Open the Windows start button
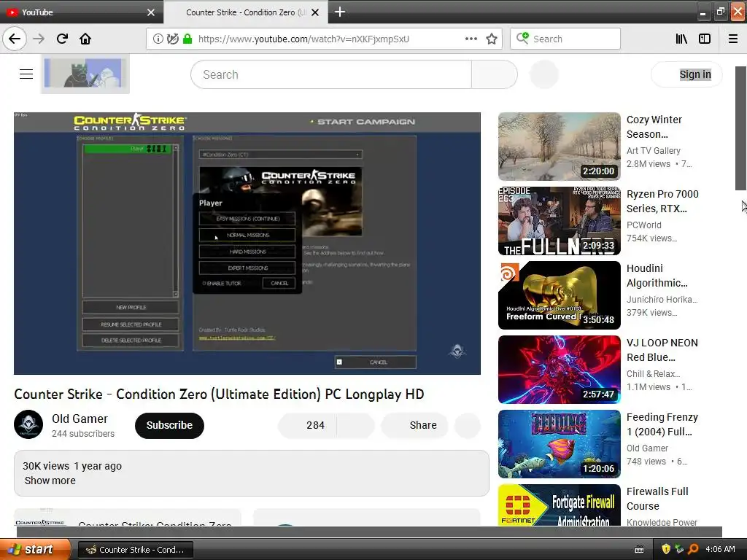The image size is (747, 560). (x=35, y=549)
